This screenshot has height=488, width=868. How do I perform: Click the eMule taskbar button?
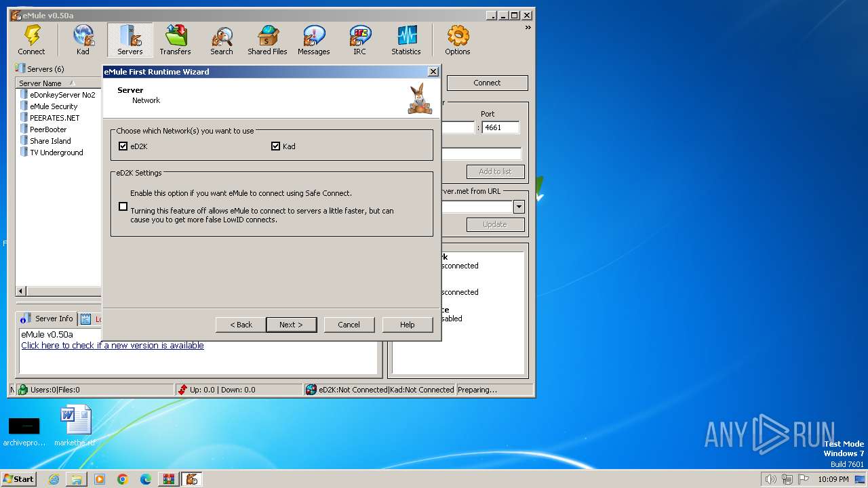point(192,479)
